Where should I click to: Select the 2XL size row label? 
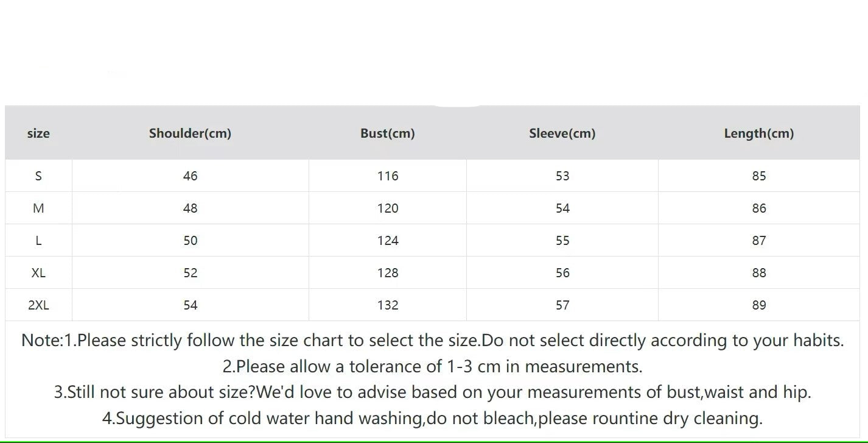(38, 305)
